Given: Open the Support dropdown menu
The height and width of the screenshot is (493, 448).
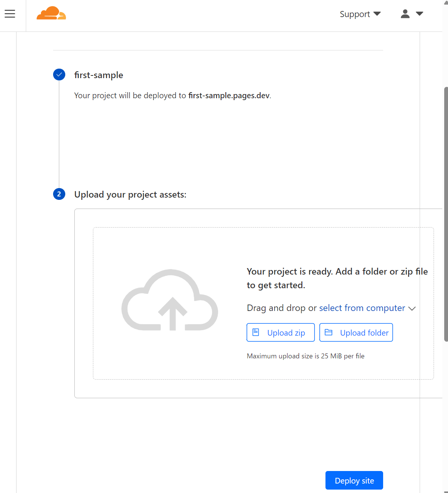Looking at the screenshot, I should pyautogui.click(x=360, y=14).
